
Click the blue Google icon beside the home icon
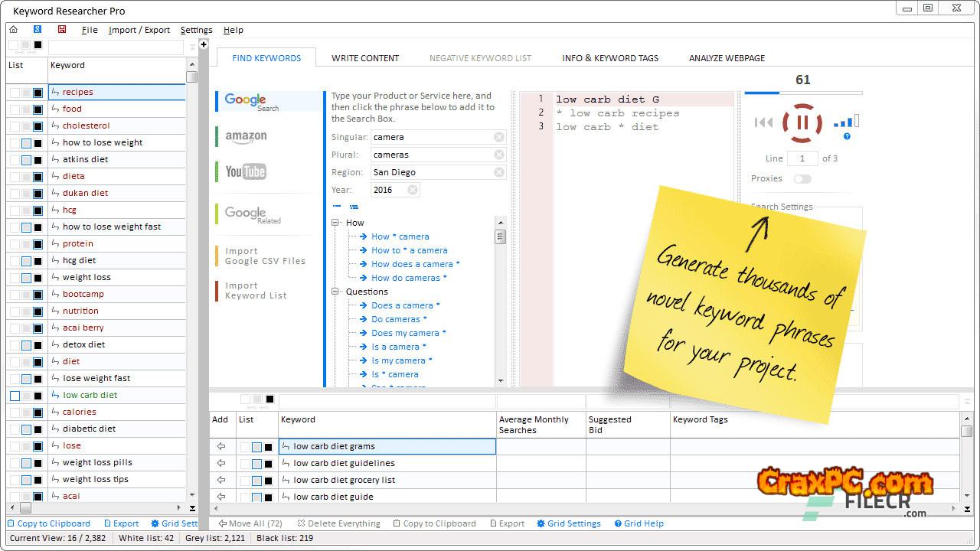[38, 30]
